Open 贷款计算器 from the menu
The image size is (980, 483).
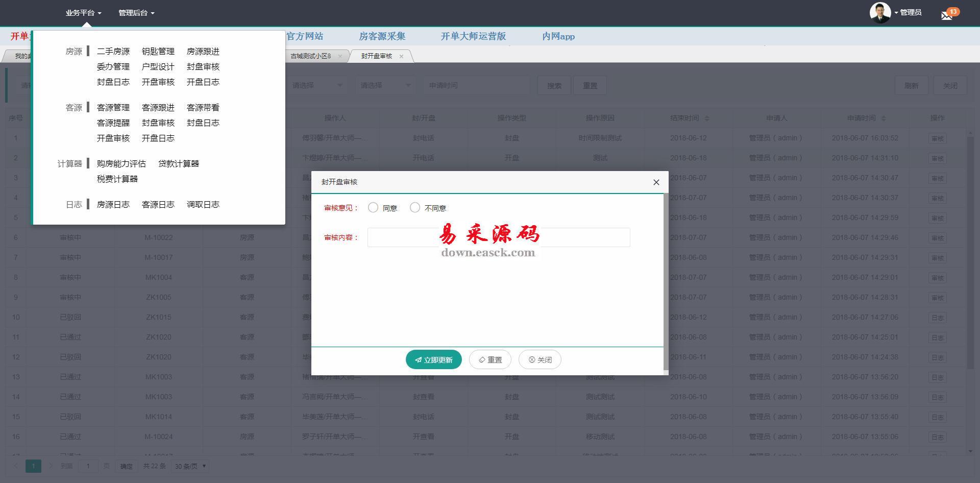coord(178,164)
